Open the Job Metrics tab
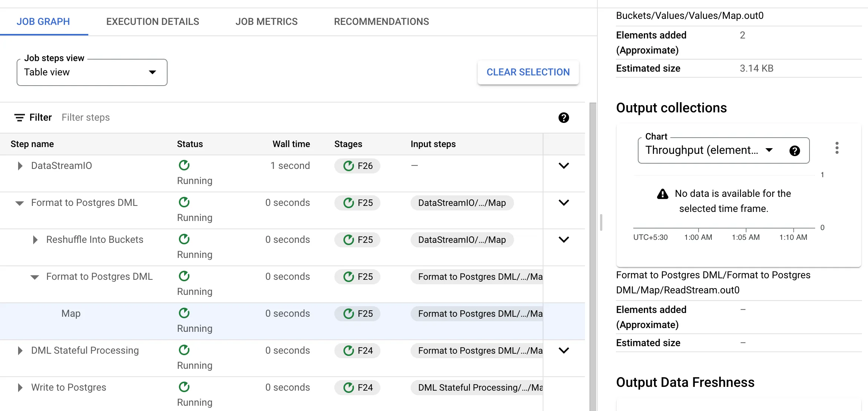Screen dimensions: 868x411 coord(266,21)
